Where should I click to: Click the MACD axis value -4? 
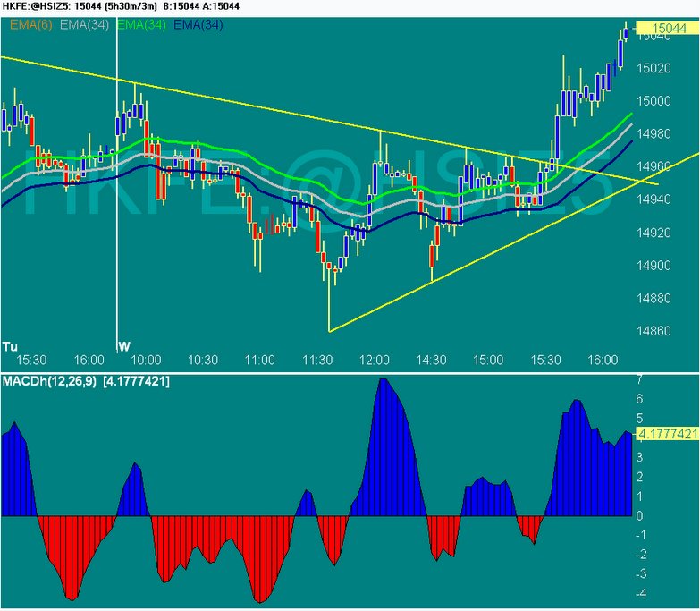(x=641, y=594)
